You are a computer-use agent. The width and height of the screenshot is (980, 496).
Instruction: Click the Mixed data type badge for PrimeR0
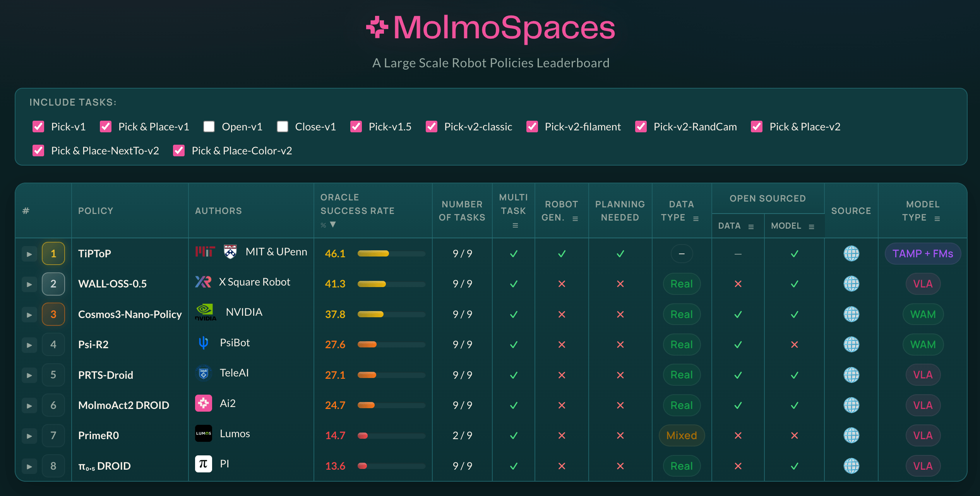682,435
